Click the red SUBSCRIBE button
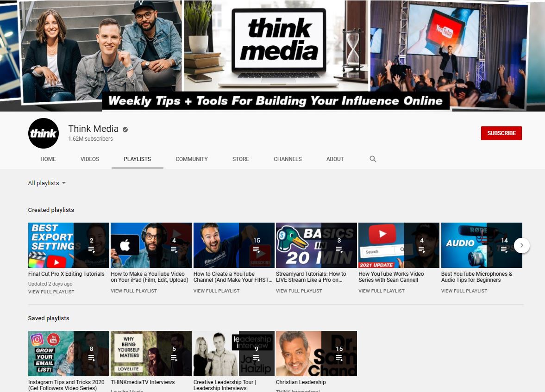This screenshot has width=545, height=392. 501,133
